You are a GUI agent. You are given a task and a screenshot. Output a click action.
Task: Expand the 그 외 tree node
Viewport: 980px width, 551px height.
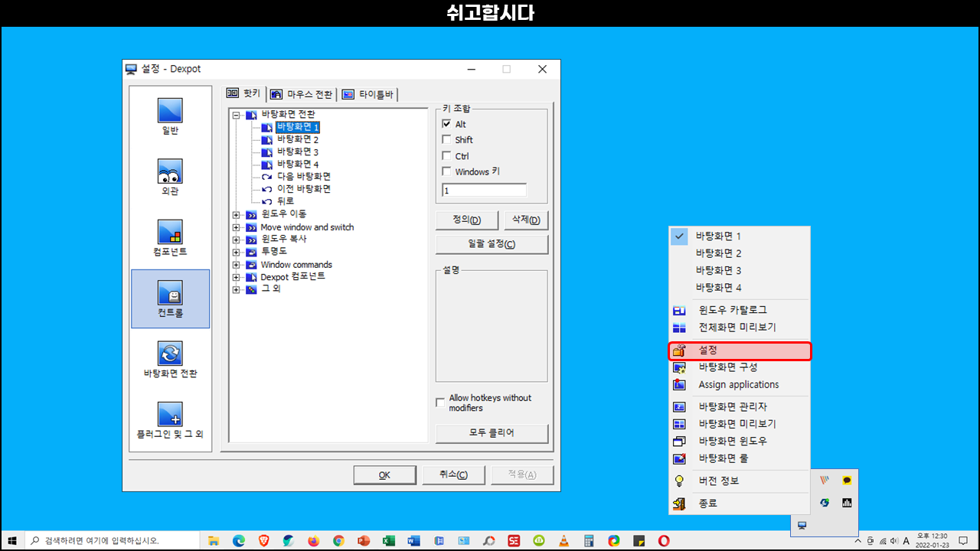236,289
